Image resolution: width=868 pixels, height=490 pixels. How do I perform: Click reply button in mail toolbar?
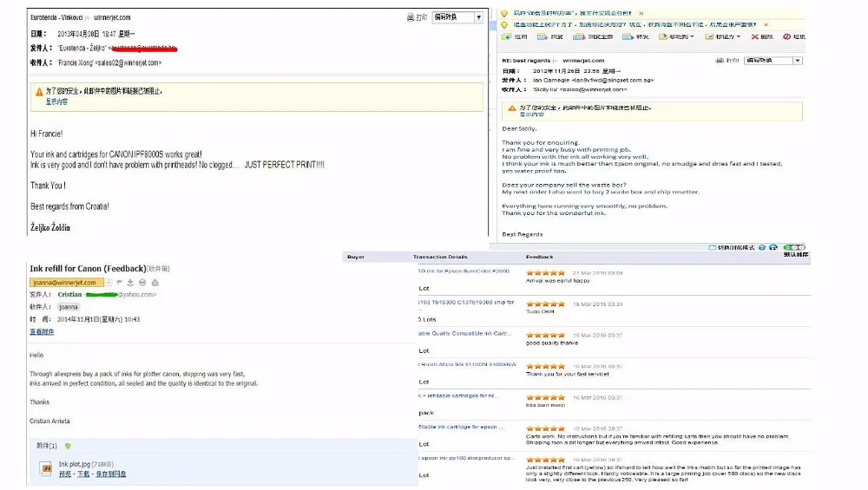point(549,36)
